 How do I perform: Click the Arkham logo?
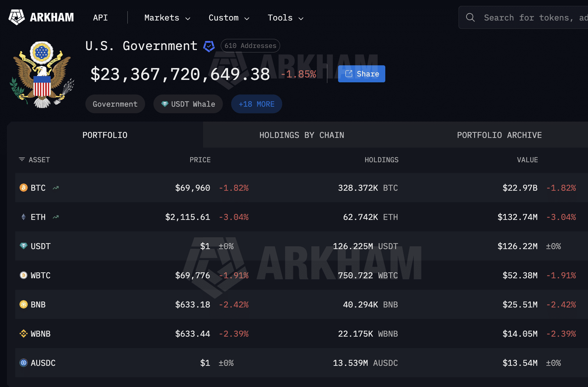click(x=41, y=17)
